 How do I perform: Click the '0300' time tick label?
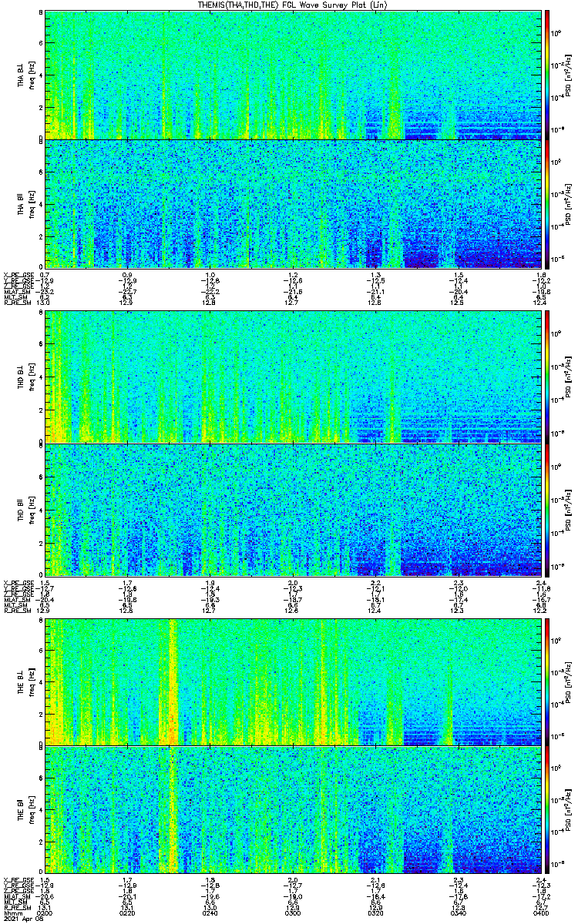(x=292, y=912)
